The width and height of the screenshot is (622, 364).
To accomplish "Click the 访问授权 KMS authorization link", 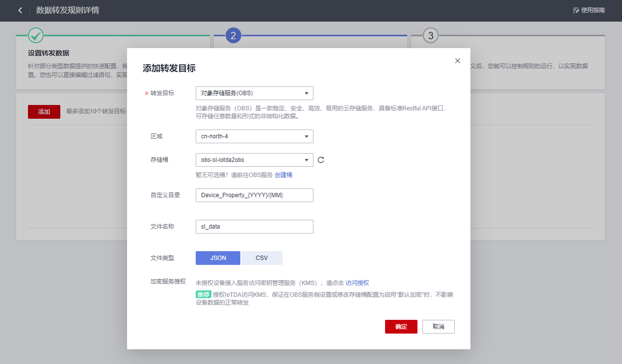I will tap(358, 283).
